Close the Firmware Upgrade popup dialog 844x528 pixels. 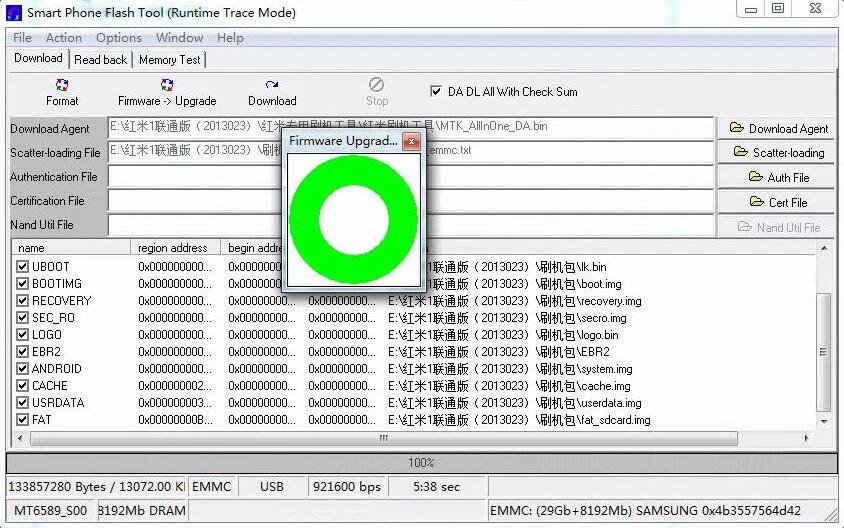coord(413,141)
